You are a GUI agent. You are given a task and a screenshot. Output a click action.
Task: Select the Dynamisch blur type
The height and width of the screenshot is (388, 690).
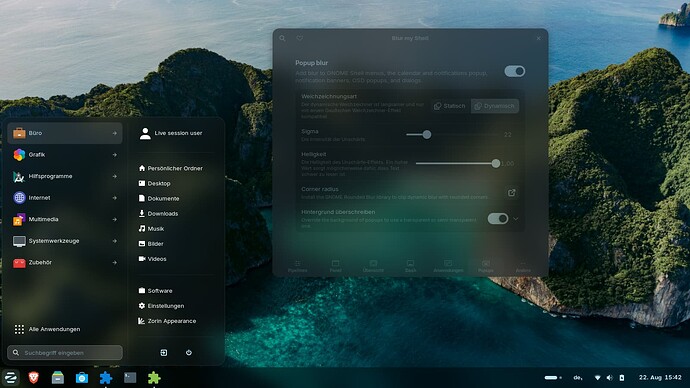point(495,106)
